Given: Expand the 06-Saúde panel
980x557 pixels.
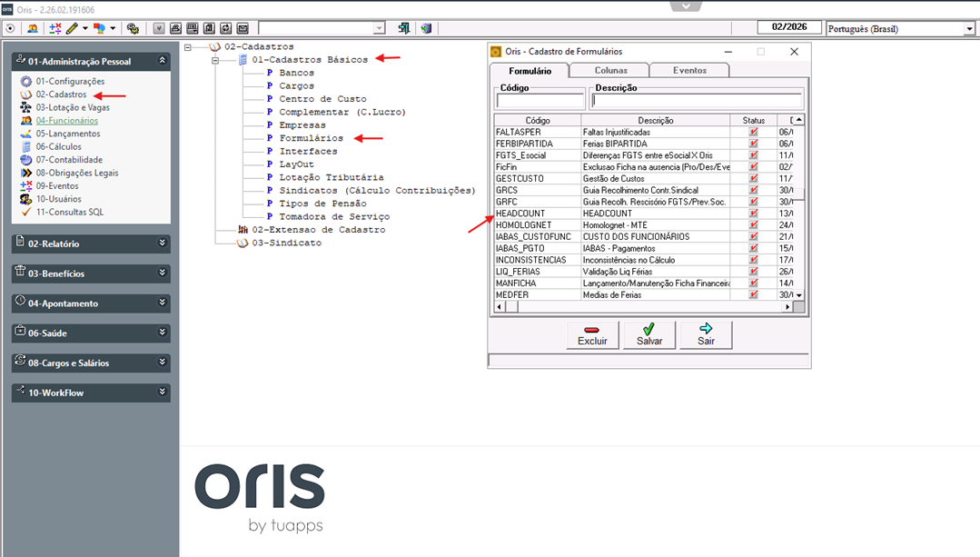Looking at the screenshot, I should pyautogui.click(x=162, y=332).
